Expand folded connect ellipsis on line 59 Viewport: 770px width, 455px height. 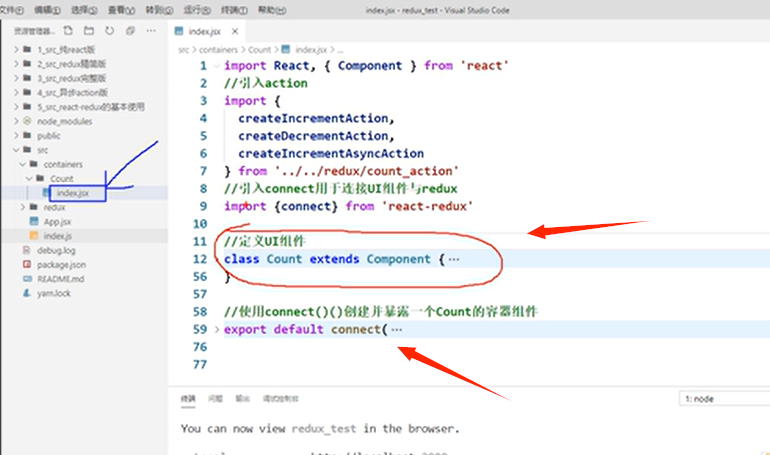click(397, 329)
